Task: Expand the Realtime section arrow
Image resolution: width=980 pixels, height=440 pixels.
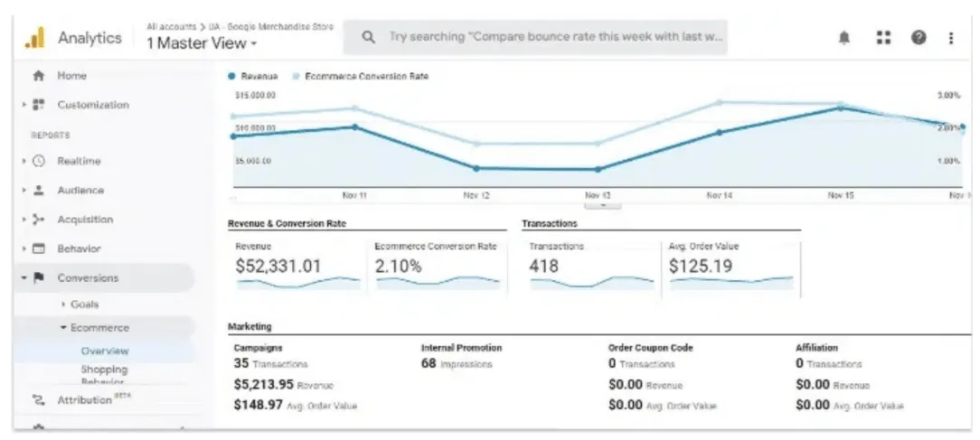Action: pos(24,161)
